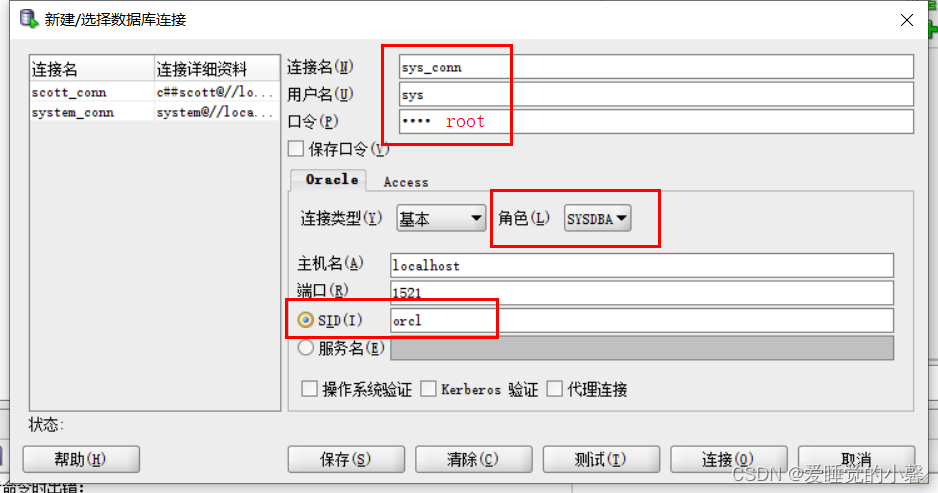Focus the 端口 field with 1521
This screenshot has height=493, width=938.
pos(642,293)
